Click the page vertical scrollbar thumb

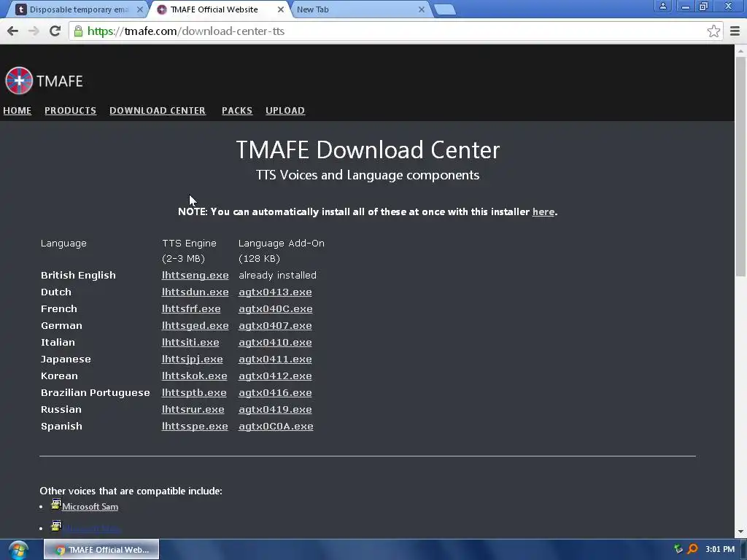tap(740, 167)
